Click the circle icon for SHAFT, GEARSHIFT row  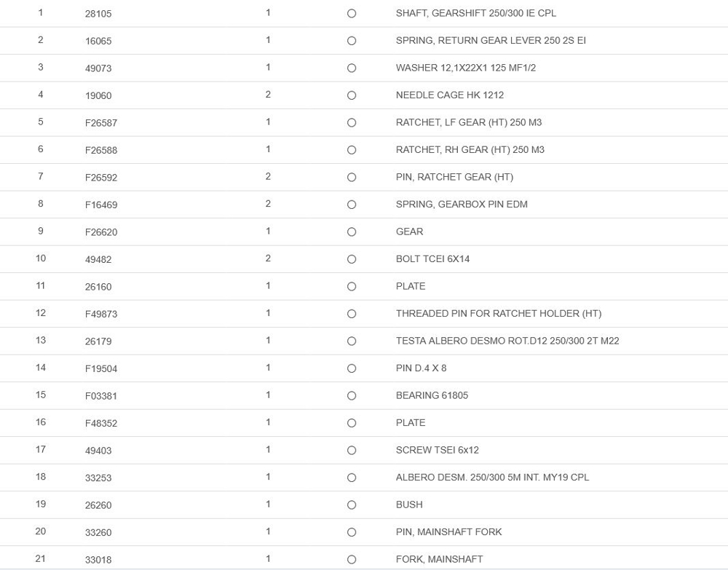click(x=352, y=14)
